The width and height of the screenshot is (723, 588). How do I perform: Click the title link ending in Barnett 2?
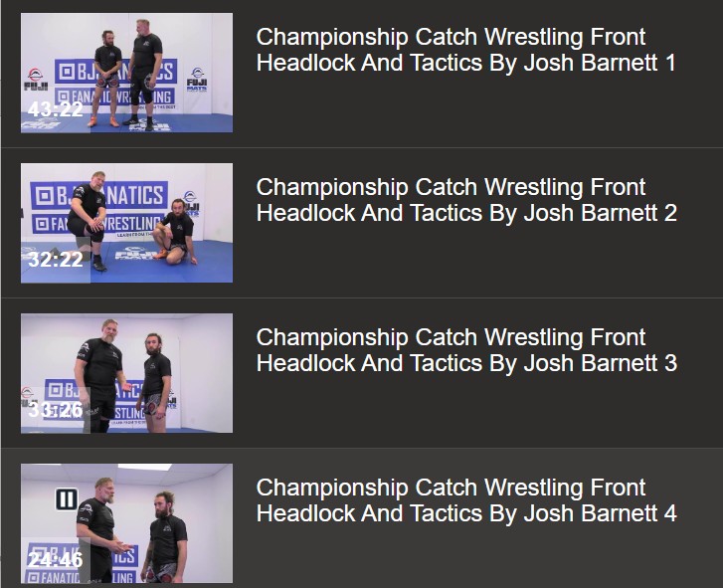click(x=466, y=200)
